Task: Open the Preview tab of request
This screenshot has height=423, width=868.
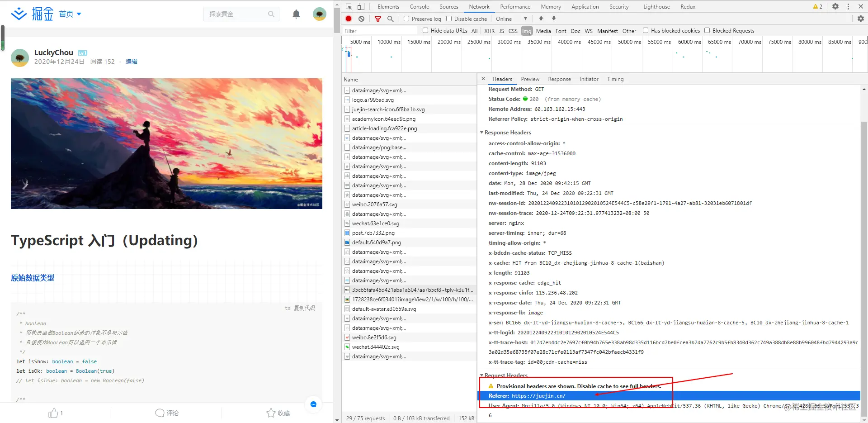Action: click(530, 79)
